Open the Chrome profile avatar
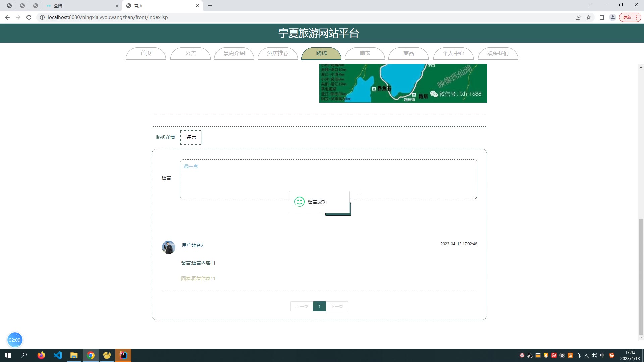This screenshot has height=362, width=644. click(x=613, y=17)
